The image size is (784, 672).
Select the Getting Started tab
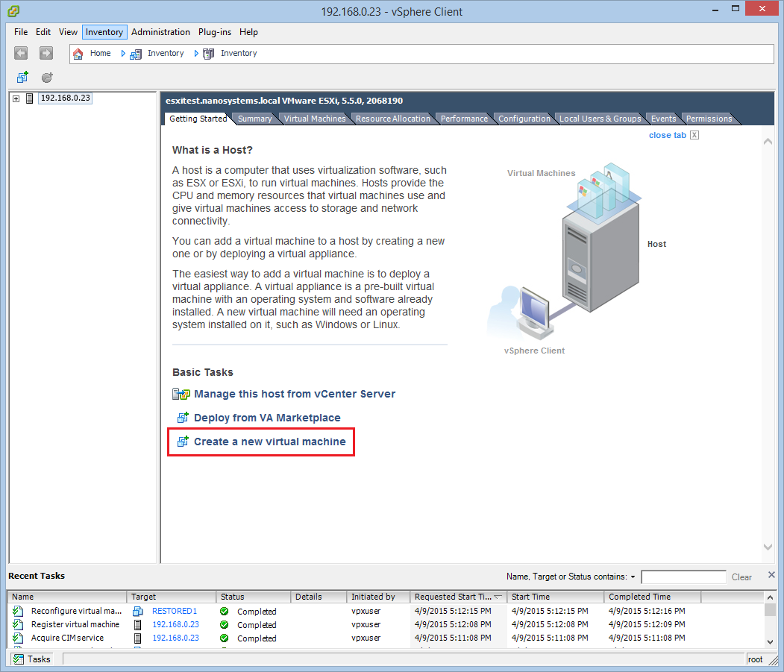[x=198, y=119]
